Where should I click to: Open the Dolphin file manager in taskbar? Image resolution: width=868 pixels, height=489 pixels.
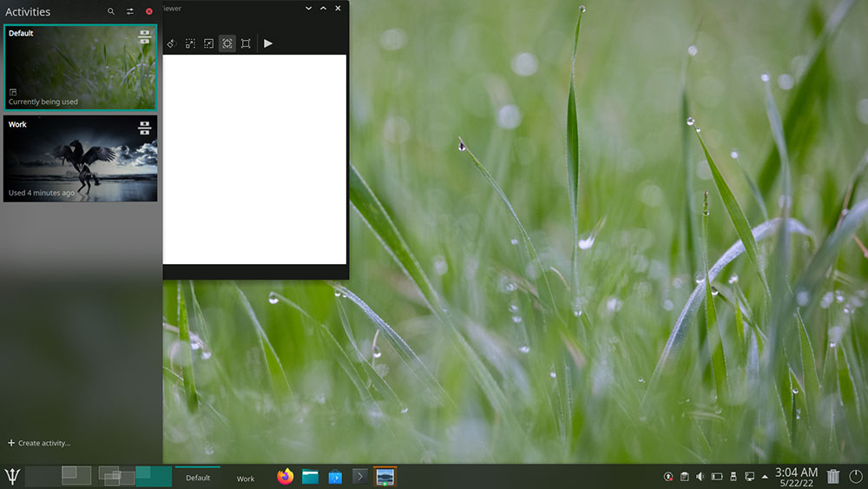coord(310,476)
